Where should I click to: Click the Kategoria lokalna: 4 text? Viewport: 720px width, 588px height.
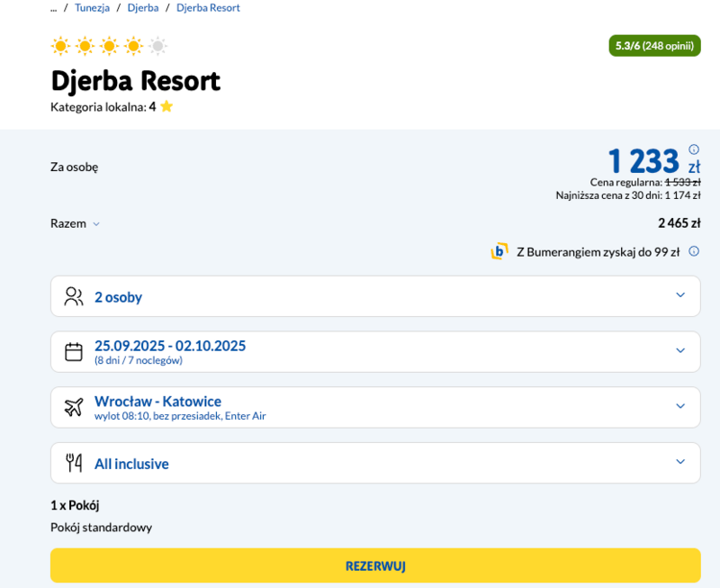(x=103, y=107)
